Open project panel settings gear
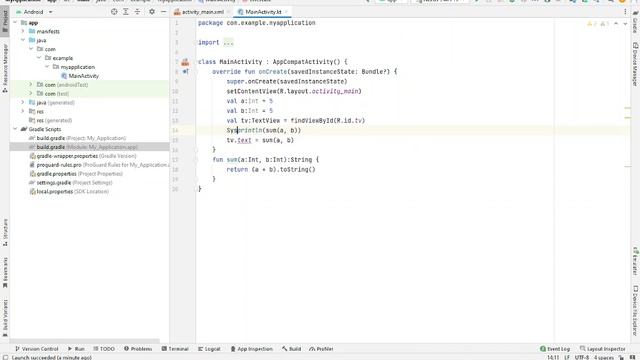The width and height of the screenshot is (640, 360). (152, 12)
